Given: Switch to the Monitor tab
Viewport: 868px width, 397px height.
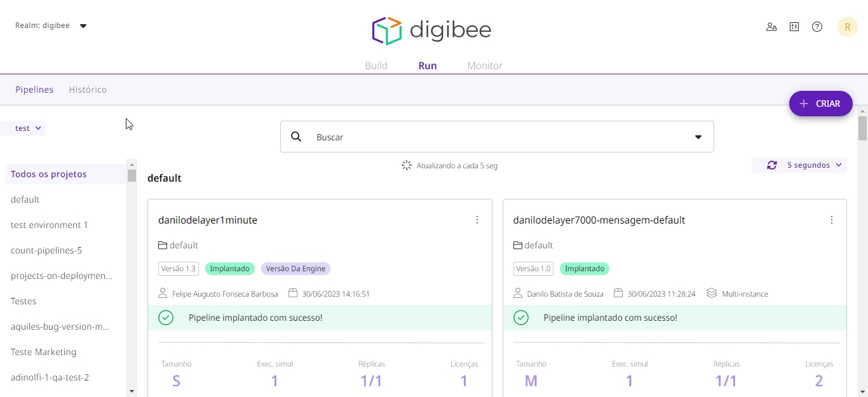Looking at the screenshot, I should click(485, 65).
